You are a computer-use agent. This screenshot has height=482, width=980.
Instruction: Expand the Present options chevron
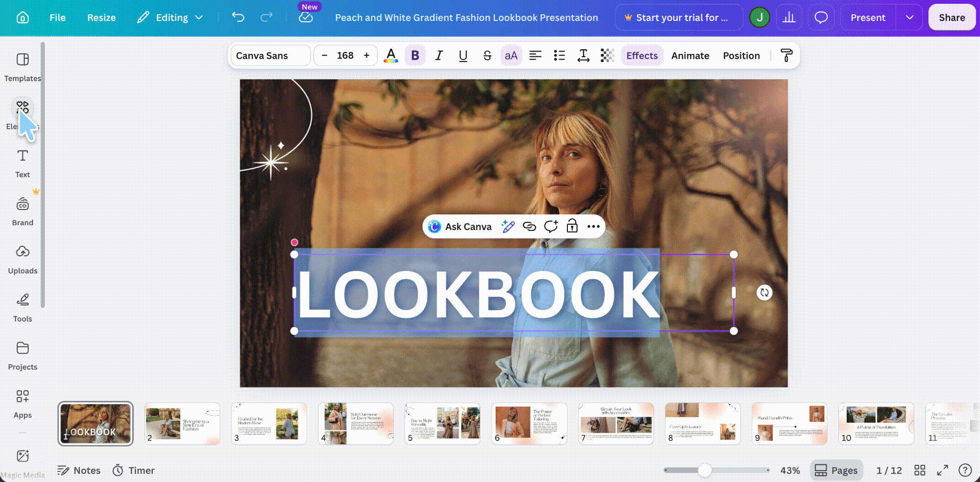click(909, 18)
